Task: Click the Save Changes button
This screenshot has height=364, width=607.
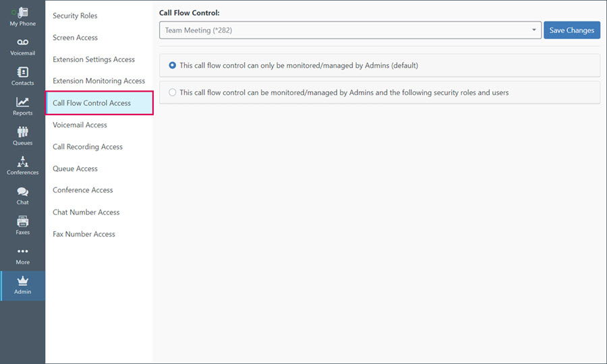Action: (571, 30)
